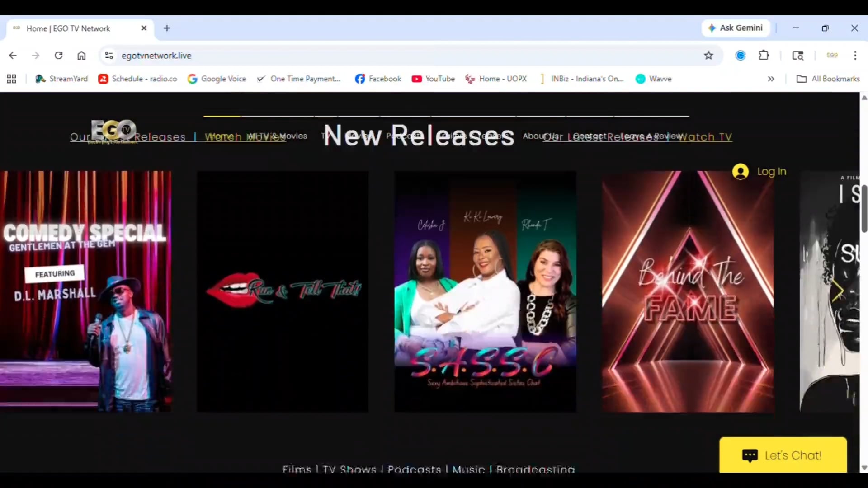
Task: Open the S.A.S.S.C poster
Action: (x=485, y=291)
